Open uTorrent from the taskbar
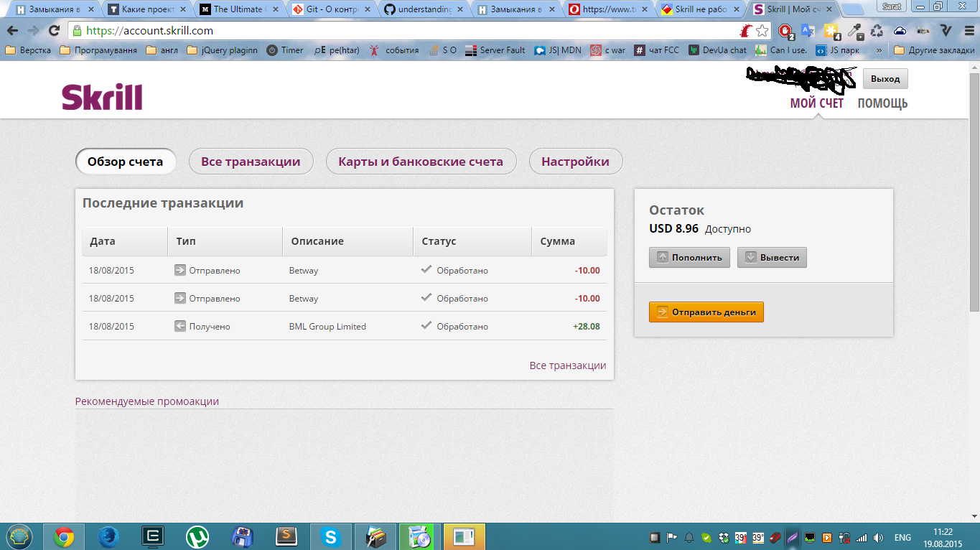980x550 pixels. tap(197, 536)
